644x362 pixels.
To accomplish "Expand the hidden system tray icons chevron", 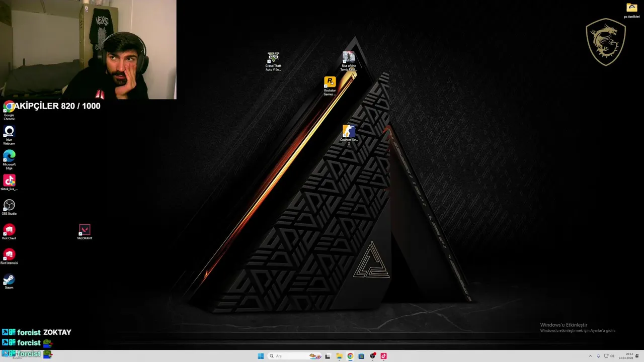I will [x=591, y=356].
